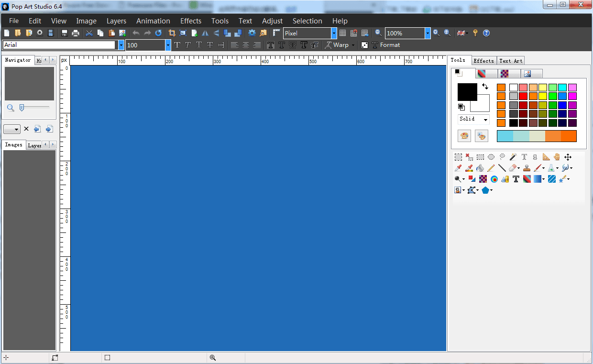Screen dimensions: 593x364
Task: Toggle the grid display icon
Action: pyautogui.click(x=342, y=33)
